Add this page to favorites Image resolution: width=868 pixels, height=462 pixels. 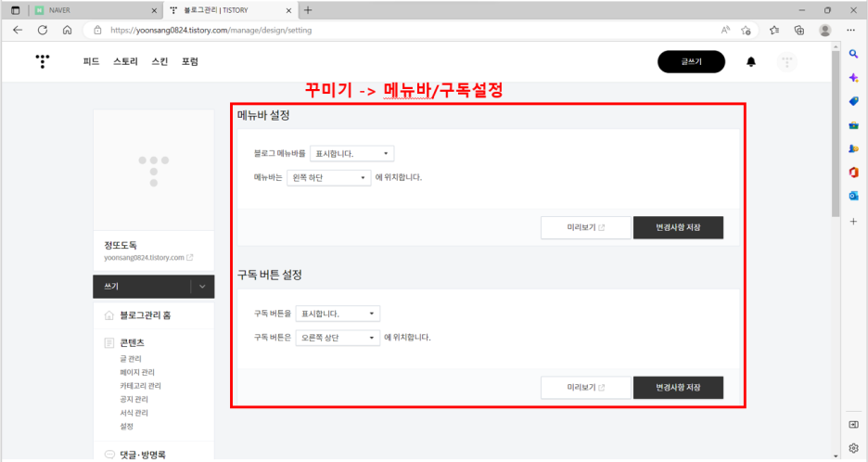746,30
